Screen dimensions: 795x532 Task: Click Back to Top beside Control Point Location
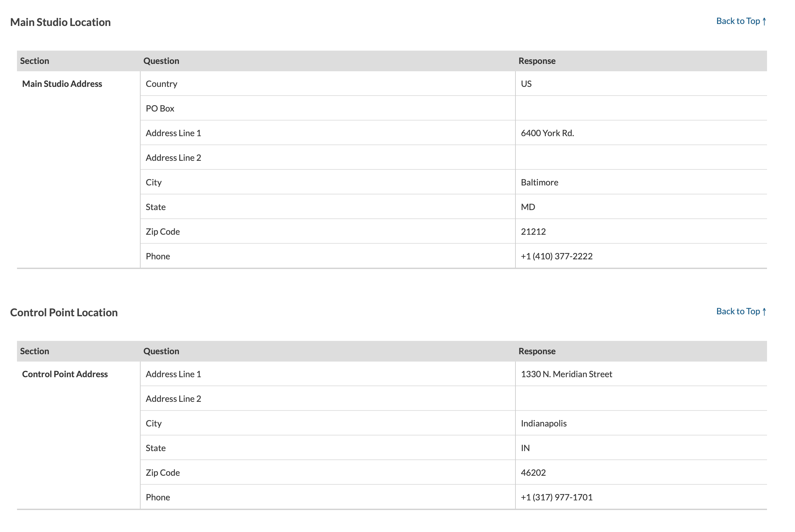point(741,311)
